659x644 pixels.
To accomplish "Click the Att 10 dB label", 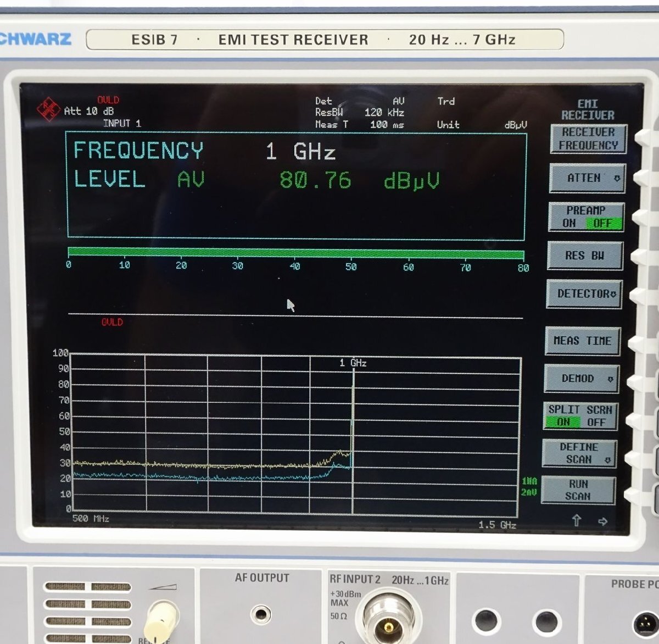I will [89, 112].
